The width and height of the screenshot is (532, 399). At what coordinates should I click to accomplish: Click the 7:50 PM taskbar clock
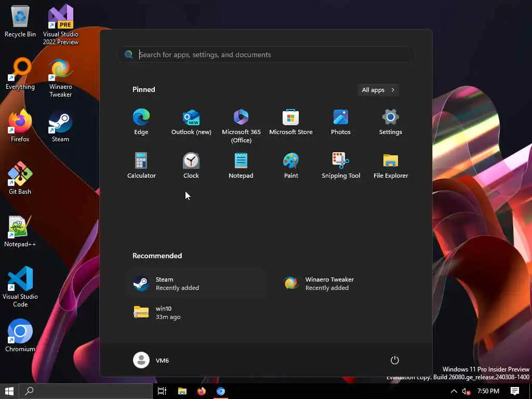(488, 391)
